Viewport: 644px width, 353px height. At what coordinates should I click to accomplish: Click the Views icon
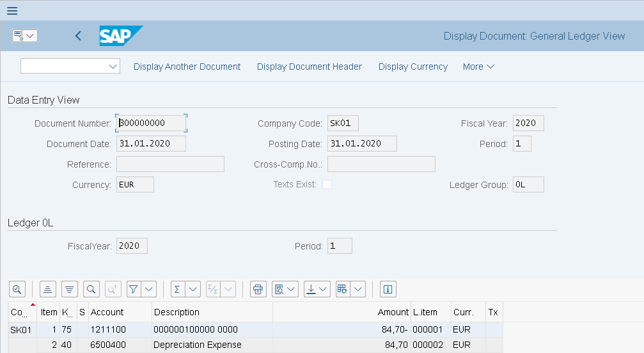pyautogui.click(x=279, y=289)
